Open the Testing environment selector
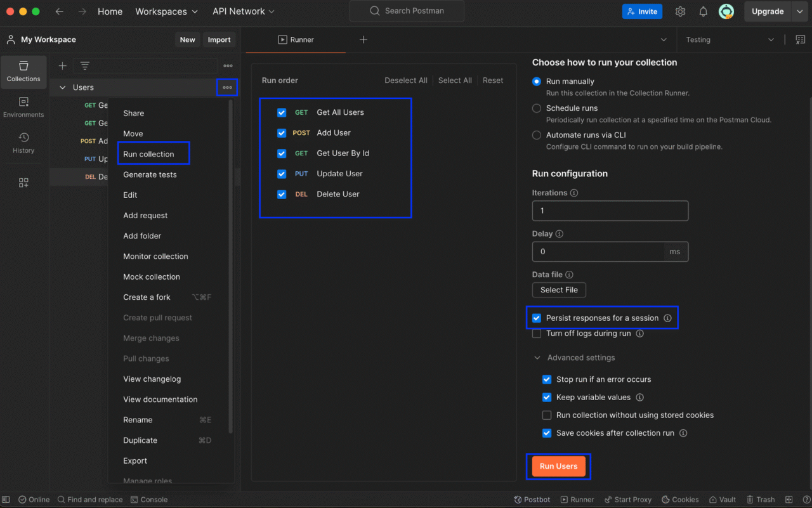Viewport: 812px width, 508px height. click(730, 39)
